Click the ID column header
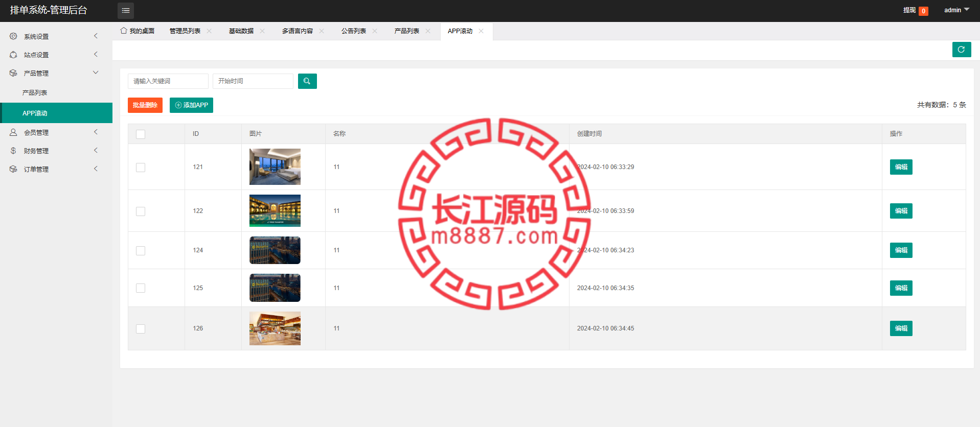This screenshot has height=427, width=980. click(x=196, y=134)
